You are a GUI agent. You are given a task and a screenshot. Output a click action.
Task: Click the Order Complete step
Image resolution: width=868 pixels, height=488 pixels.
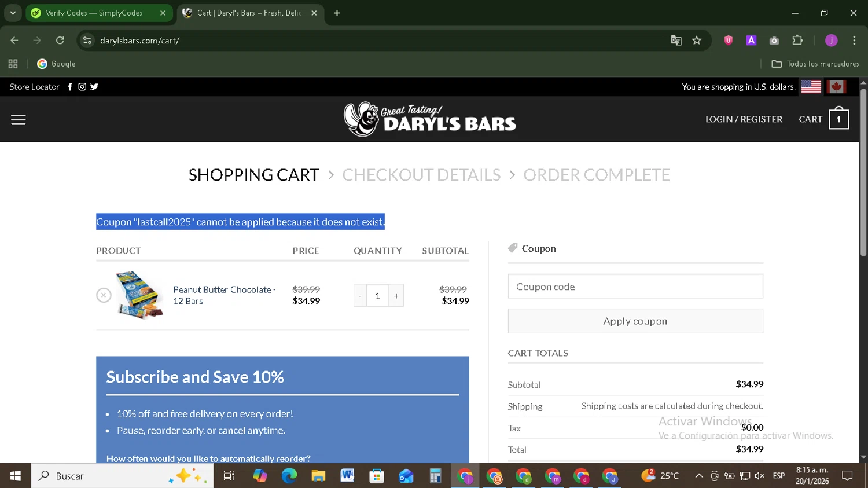pos(597,175)
